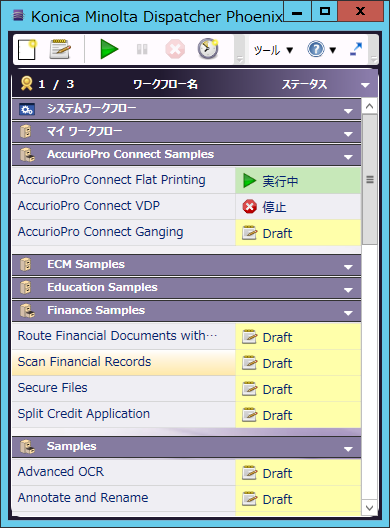Viewport: 390px width, 528px height.
Task: Click the AccurioPro Connect Samples cabinet icon
Action: (27, 155)
